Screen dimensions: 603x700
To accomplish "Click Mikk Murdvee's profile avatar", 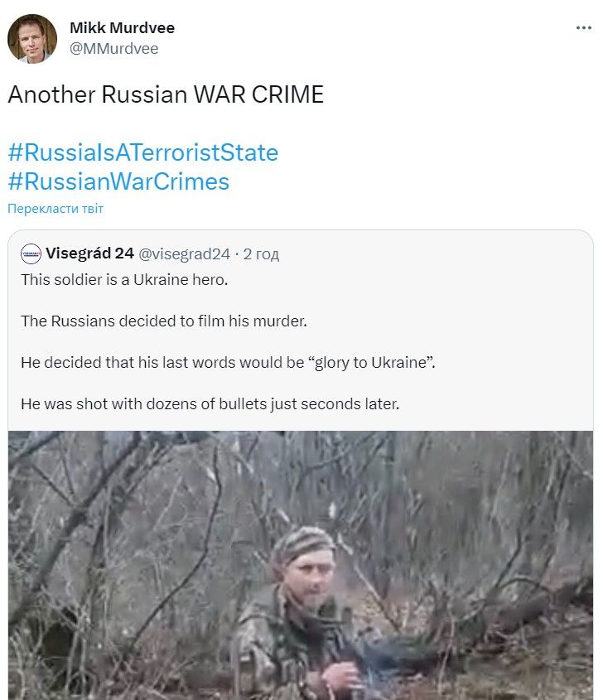I will (x=32, y=38).
